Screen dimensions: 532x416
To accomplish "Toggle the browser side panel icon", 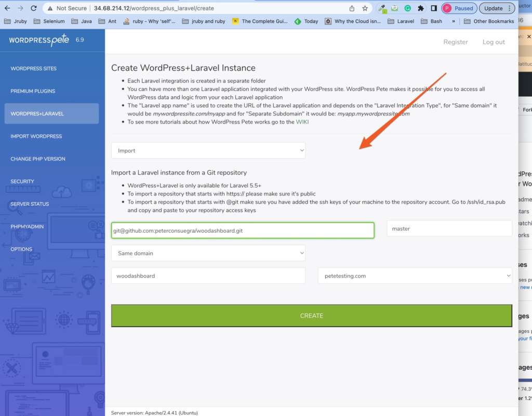I will coord(433,8).
